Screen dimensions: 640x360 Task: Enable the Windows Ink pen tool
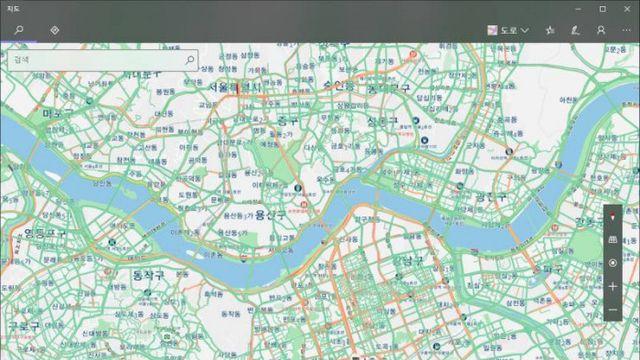[x=576, y=30]
